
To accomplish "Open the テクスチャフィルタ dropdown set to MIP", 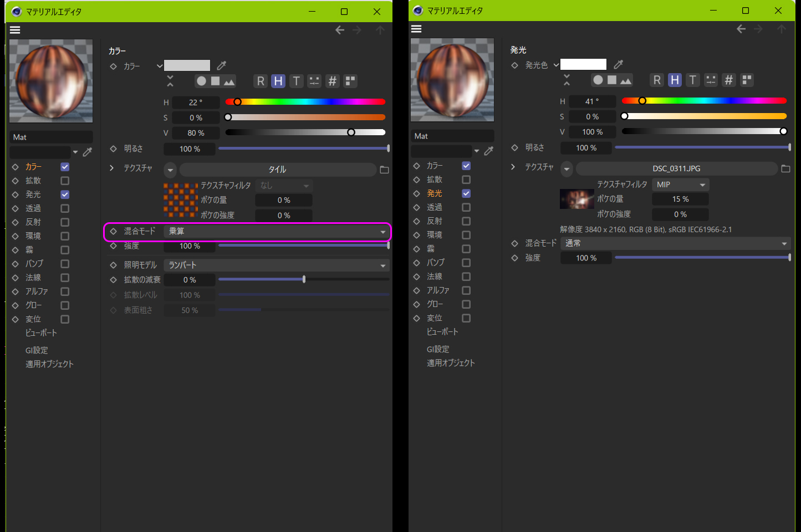I will click(680, 185).
